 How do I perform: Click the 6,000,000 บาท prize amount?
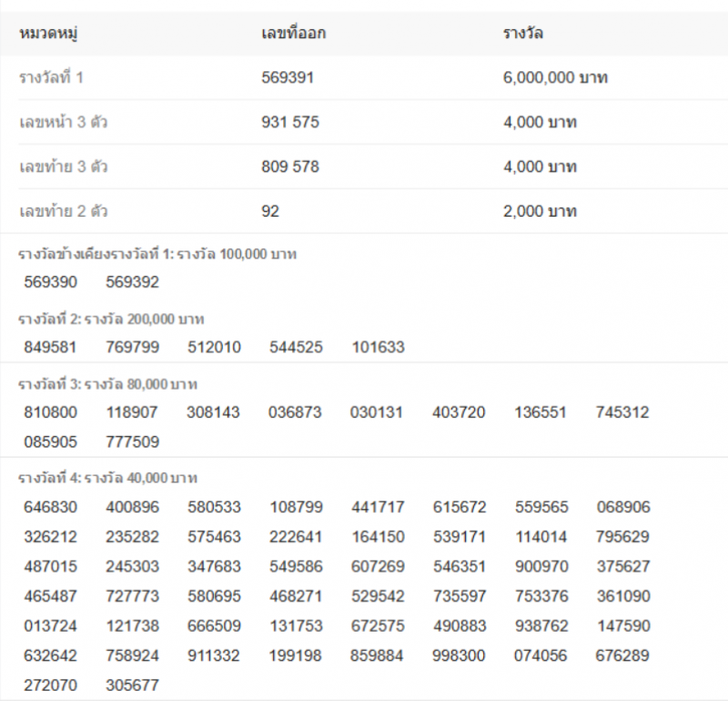pyautogui.click(x=555, y=78)
